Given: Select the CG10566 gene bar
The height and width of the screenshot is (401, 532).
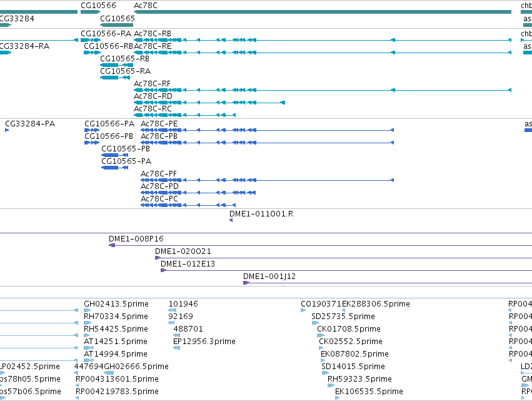Looking at the screenshot, I should (91, 12).
